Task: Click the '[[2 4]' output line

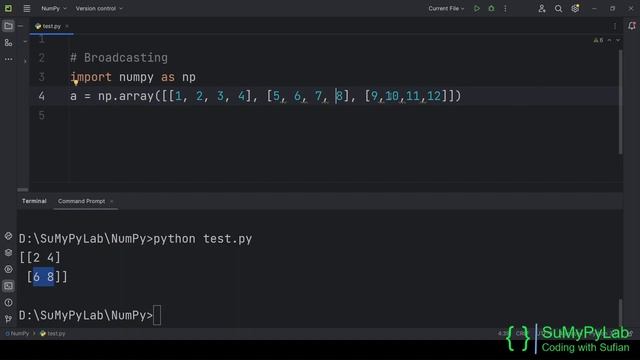Action: [40, 258]
